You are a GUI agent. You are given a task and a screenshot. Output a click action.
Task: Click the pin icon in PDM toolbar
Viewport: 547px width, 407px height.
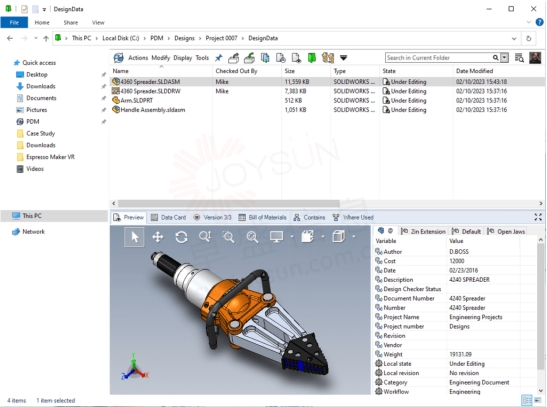tap(219, 58)
